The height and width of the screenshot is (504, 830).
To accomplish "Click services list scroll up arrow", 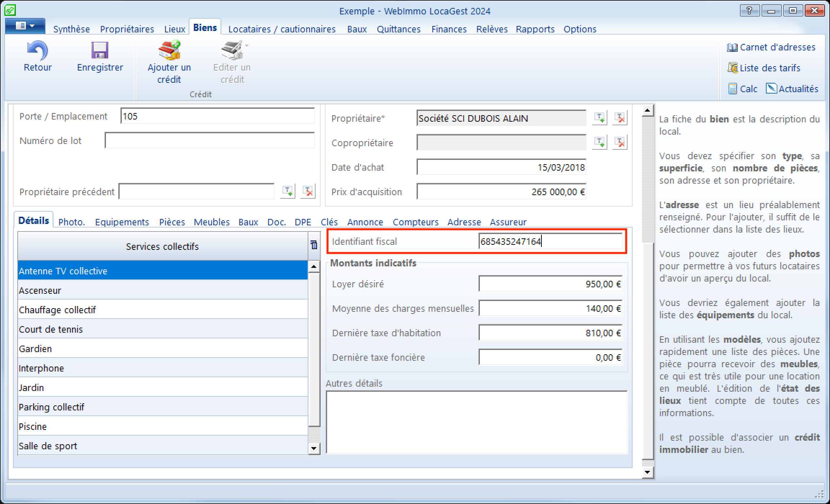I will 314,266.
